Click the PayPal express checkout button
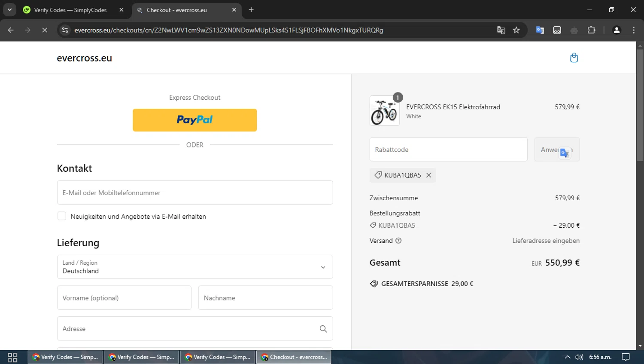 (194, 120)
